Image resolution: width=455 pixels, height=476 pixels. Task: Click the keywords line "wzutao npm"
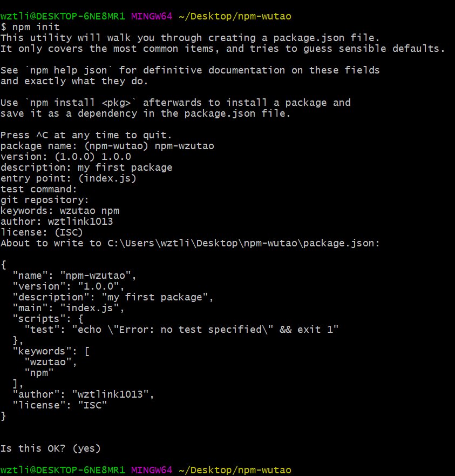tap(60, 211)
